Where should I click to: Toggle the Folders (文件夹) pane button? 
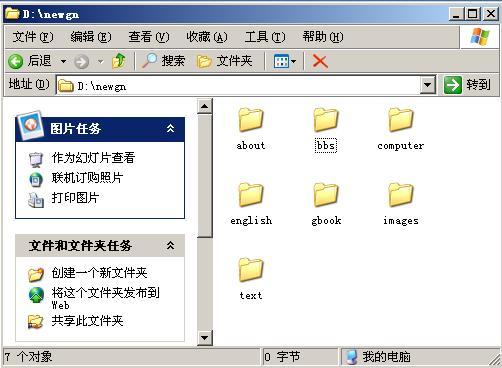(x=225, y=61)
